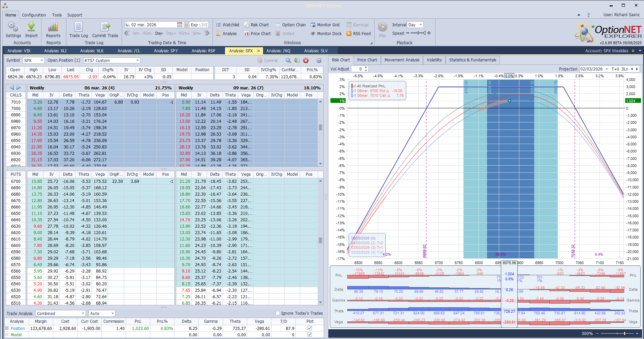Enable Ignore Today's Trades checkbox
The height and width of the screenshot is (339, 644).
278,313
